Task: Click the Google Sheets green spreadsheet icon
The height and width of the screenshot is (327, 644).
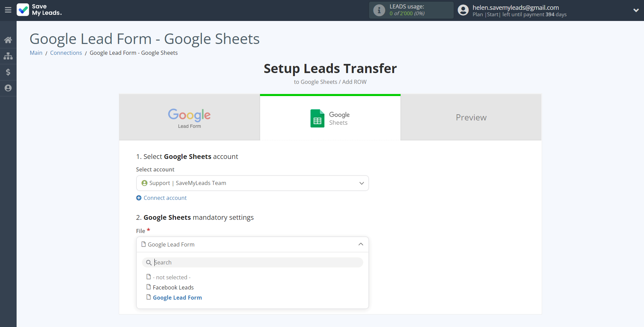Action: [317, 118]
